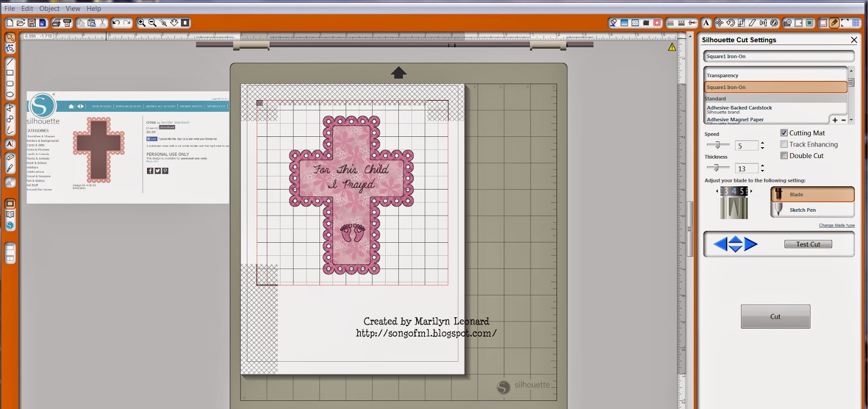The image size is (868, 409).
Task: Click the Speed slider handle
Action: [717, 145]
